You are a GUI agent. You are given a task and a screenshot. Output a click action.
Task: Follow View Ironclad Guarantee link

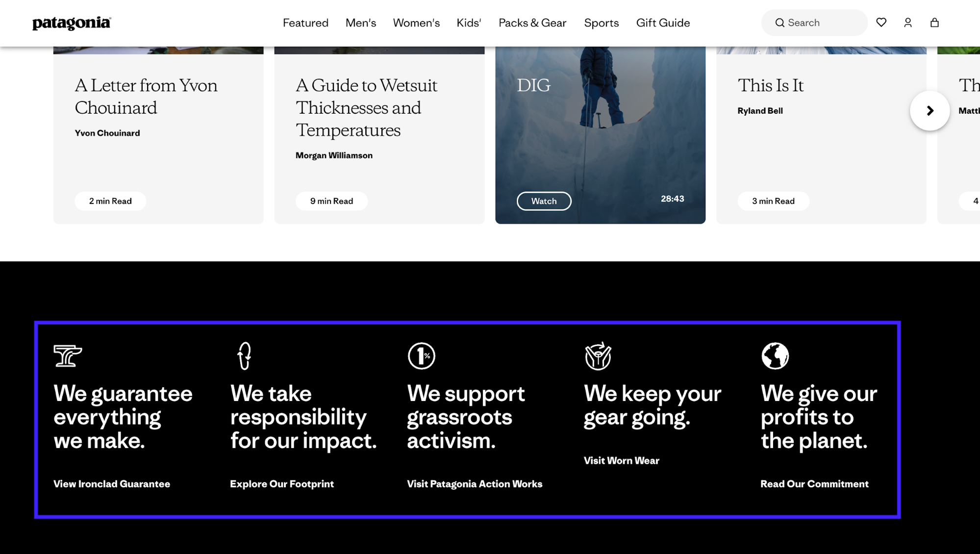(x=112, y=484)
